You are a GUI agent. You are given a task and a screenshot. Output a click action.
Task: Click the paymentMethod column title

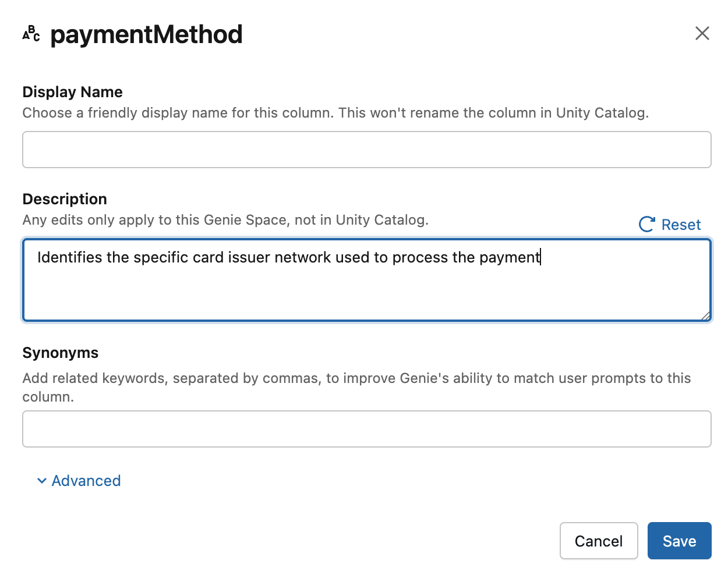[146, 34]
